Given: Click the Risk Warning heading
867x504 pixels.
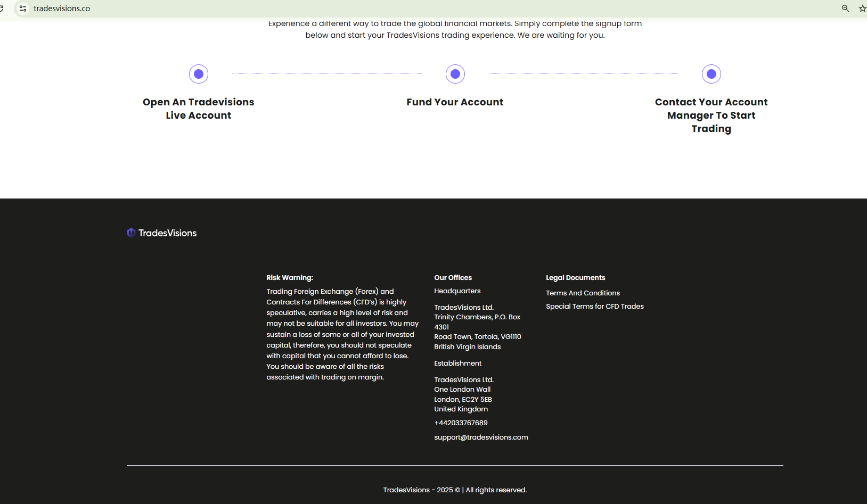Looking at the screenshot, I should click(290, 278).
